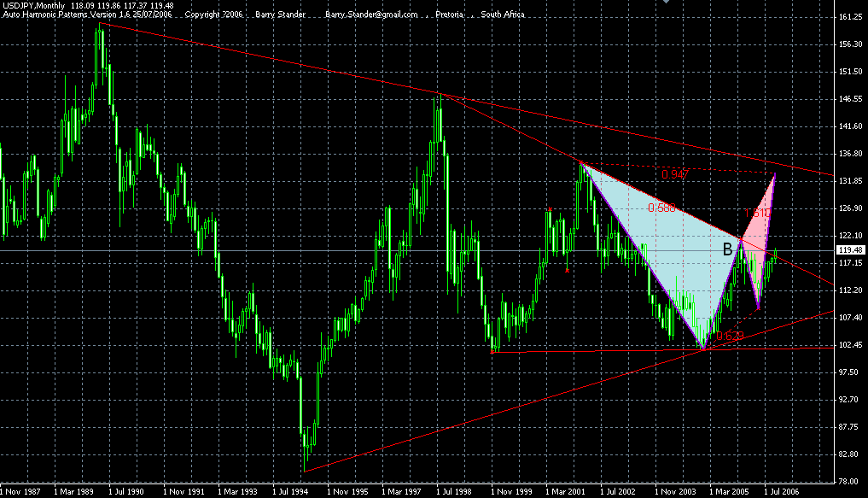Select the point B pattern label
This screenshot has width=868, height=498.
pos(727,250)
